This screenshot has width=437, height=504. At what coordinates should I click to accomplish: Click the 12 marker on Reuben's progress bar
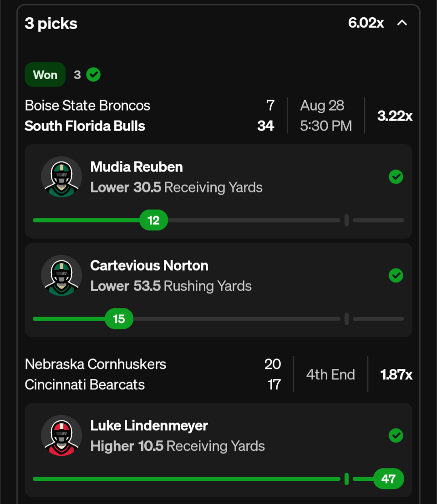tap(154, 220)
